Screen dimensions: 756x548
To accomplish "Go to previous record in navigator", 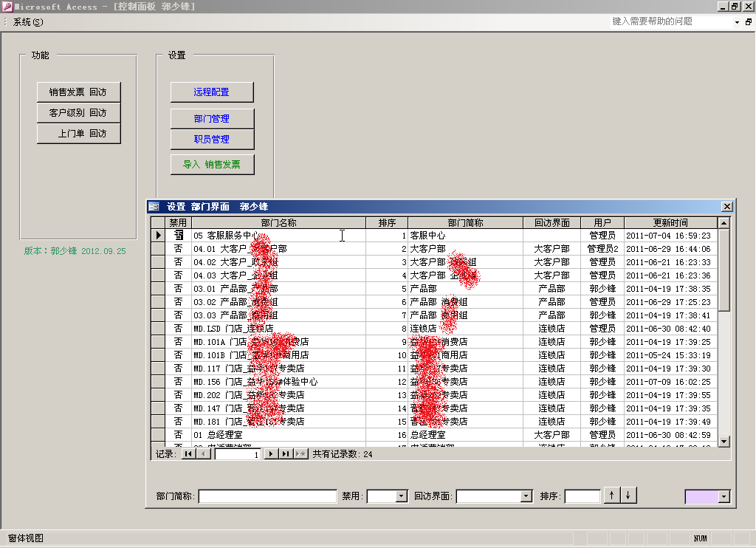I will [x=203, y=454].
